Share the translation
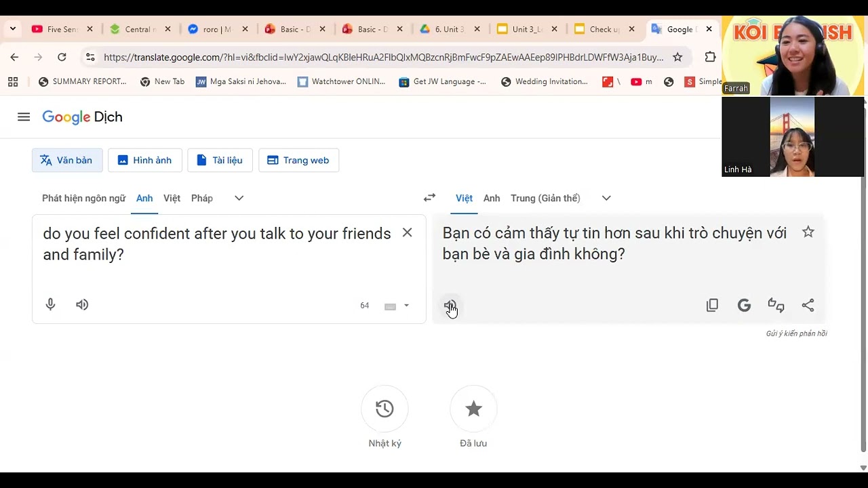 [x=808, y=305]
